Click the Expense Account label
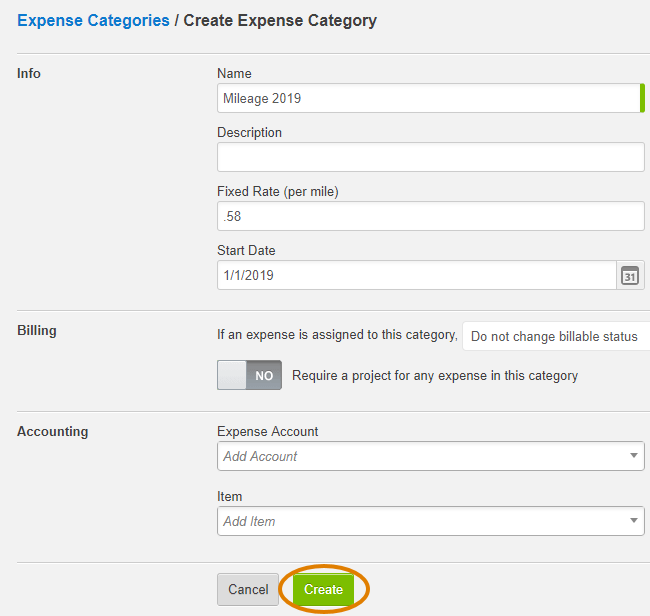650x616 pixels. click(x=267, y=432)
